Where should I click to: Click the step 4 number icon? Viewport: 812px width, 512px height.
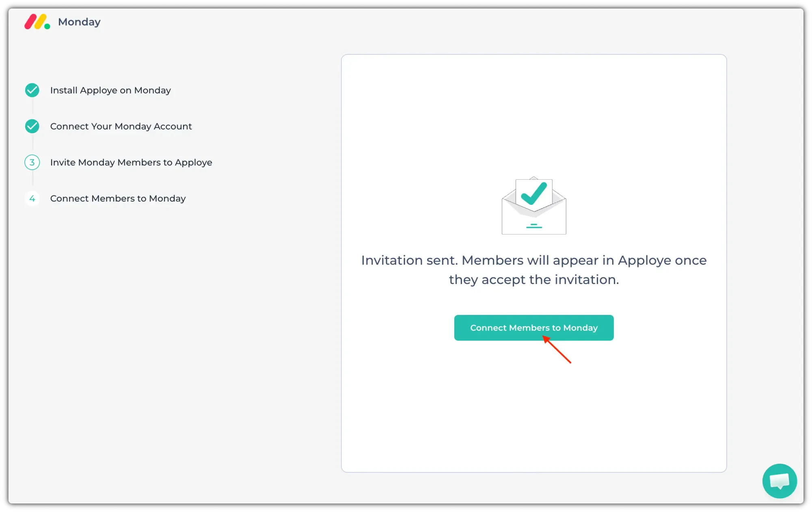tap(32, 199)
